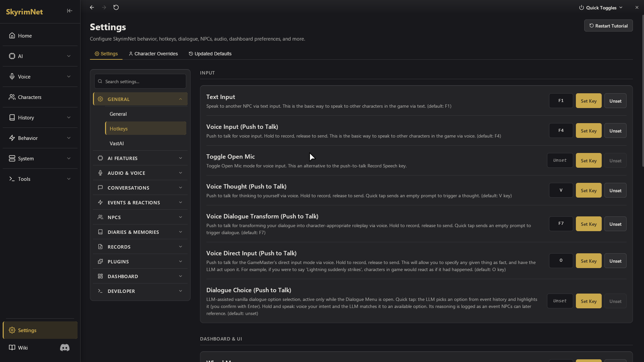This screenshot has width=644, height=362.
Task: Expand the Voice sidebar menu chevron
Action: (69, 76)
